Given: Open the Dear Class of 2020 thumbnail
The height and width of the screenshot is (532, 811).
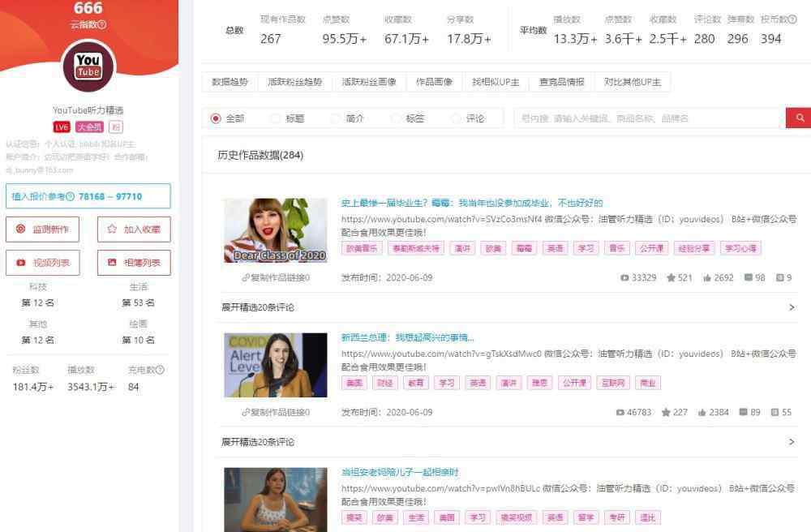Looking at the screenshot, I should coord(276,231).
